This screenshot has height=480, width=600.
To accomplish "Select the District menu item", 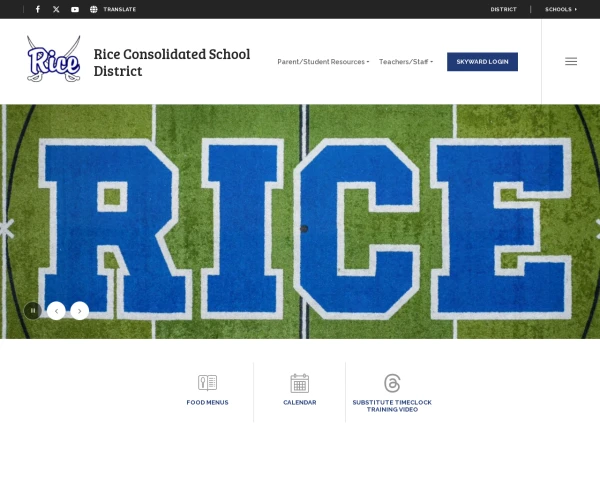I will click(x=503, y=9).
